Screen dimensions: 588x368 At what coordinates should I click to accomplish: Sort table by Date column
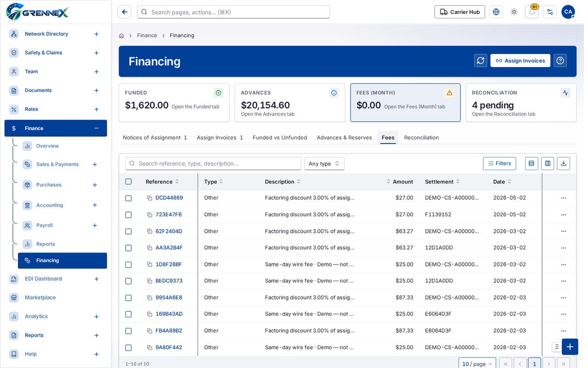(502, 182)
